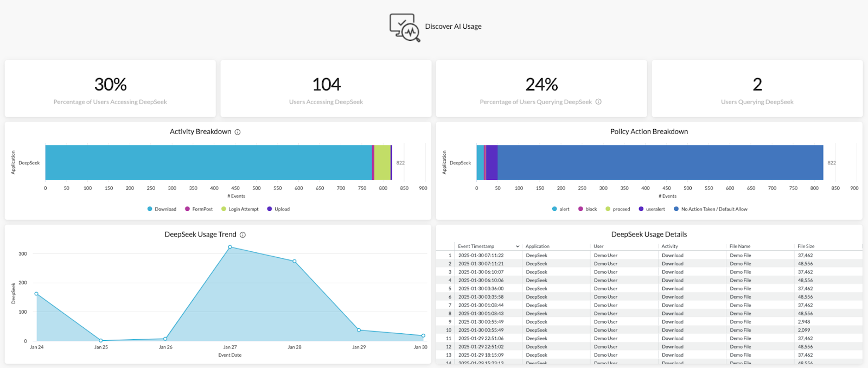
Task: Click timestamp 2025-01-30 06:10:06 in table
Action: click(481, 280)
